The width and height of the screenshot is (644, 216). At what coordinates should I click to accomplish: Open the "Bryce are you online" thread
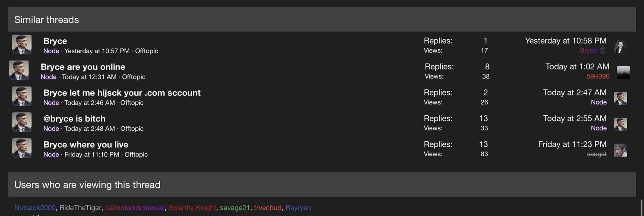pos(83,67)
